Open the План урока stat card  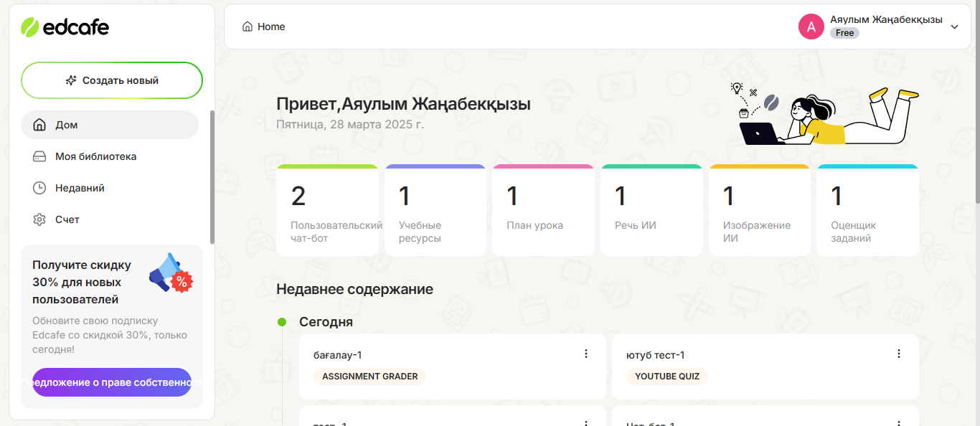click(x=543, y=210)
